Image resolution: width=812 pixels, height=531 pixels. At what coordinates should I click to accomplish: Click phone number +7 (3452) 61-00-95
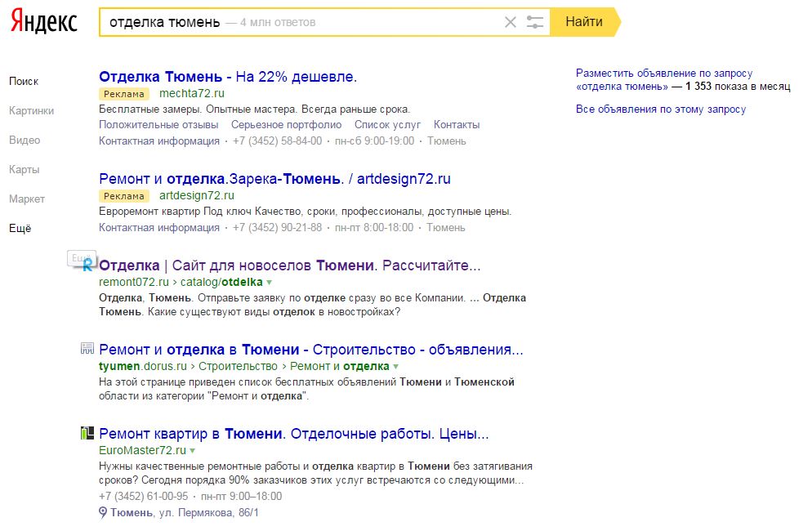[144, 497]
